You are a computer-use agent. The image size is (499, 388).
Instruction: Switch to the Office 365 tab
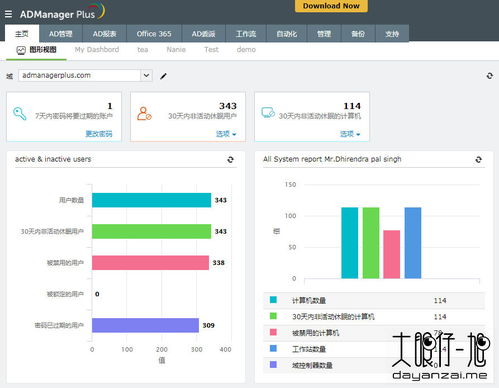point(154,34)
